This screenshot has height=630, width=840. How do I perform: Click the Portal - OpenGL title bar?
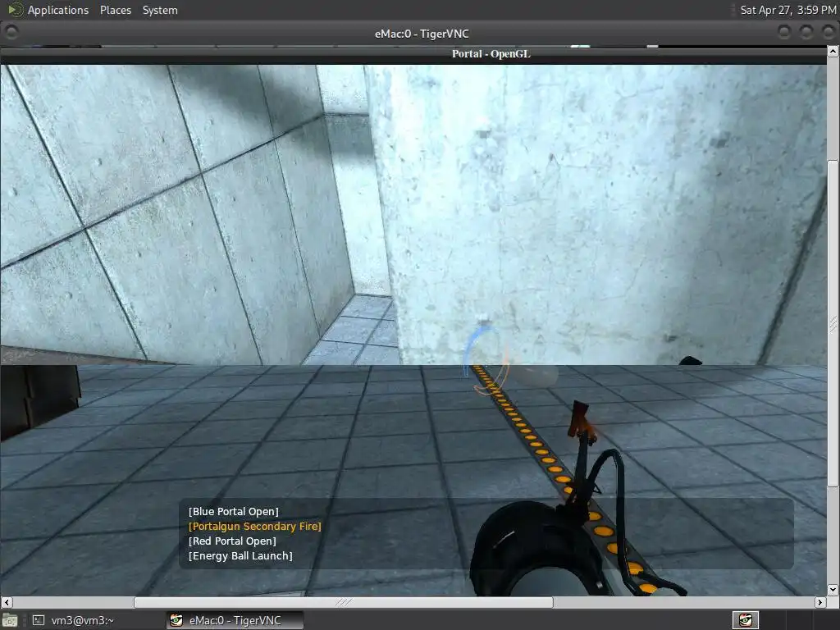pyautogui.click(x=413, y=53)
